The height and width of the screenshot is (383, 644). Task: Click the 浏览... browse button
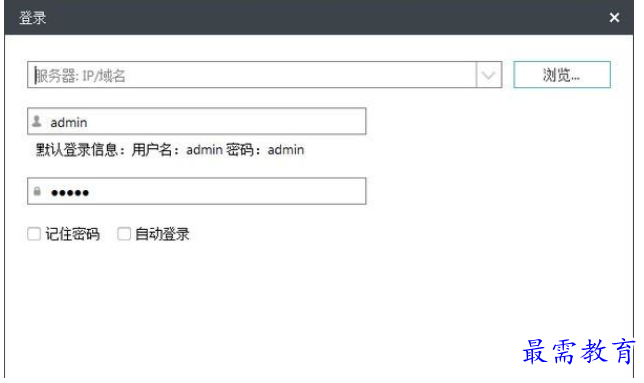[562, 75]
